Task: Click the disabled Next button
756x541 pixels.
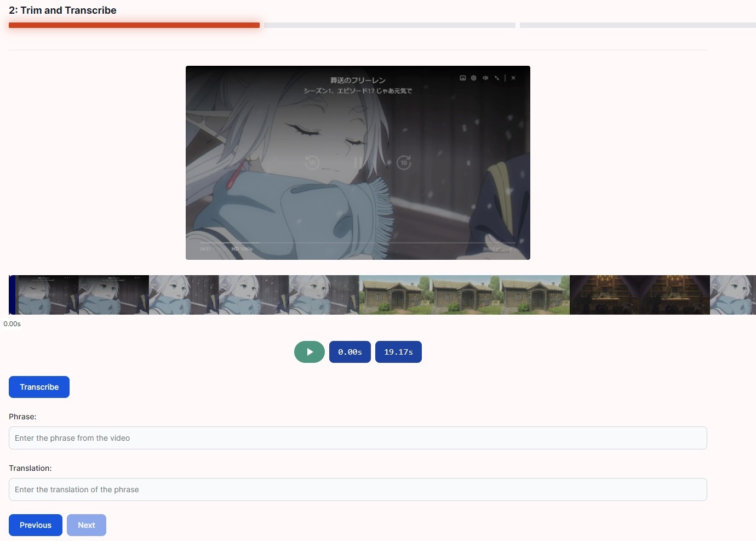Action: coord(87,525)
